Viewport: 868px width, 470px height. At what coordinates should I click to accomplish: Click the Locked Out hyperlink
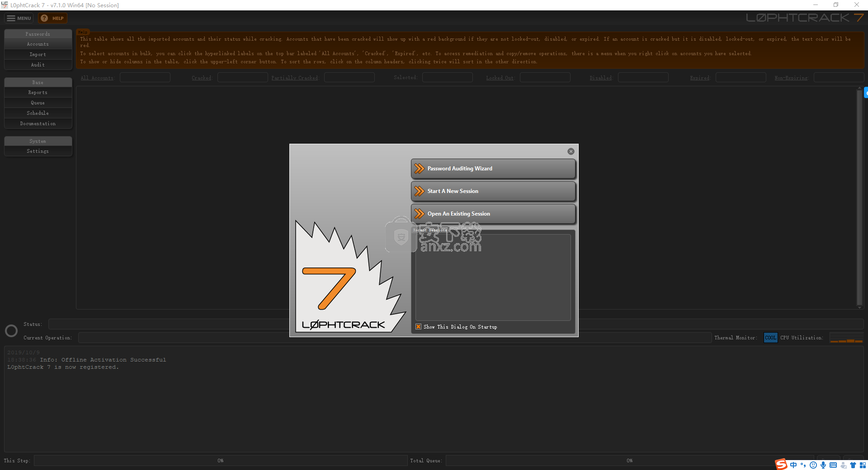point(500,78)
